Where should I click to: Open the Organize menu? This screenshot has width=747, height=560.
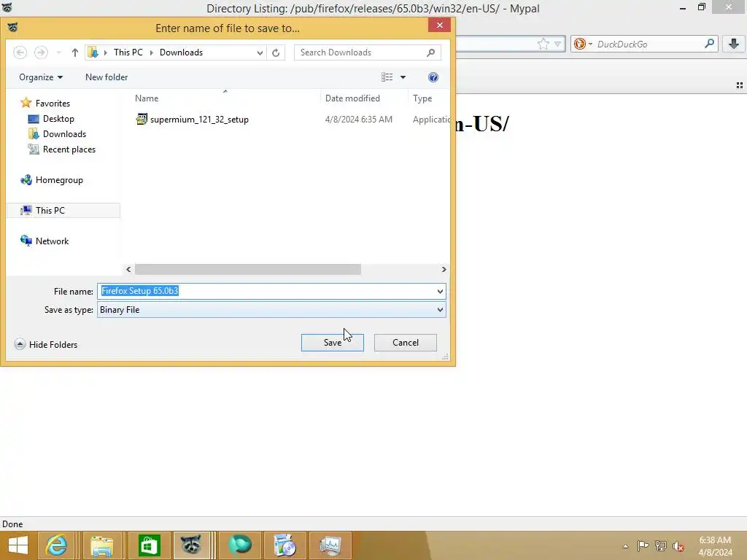pos(41,77)
